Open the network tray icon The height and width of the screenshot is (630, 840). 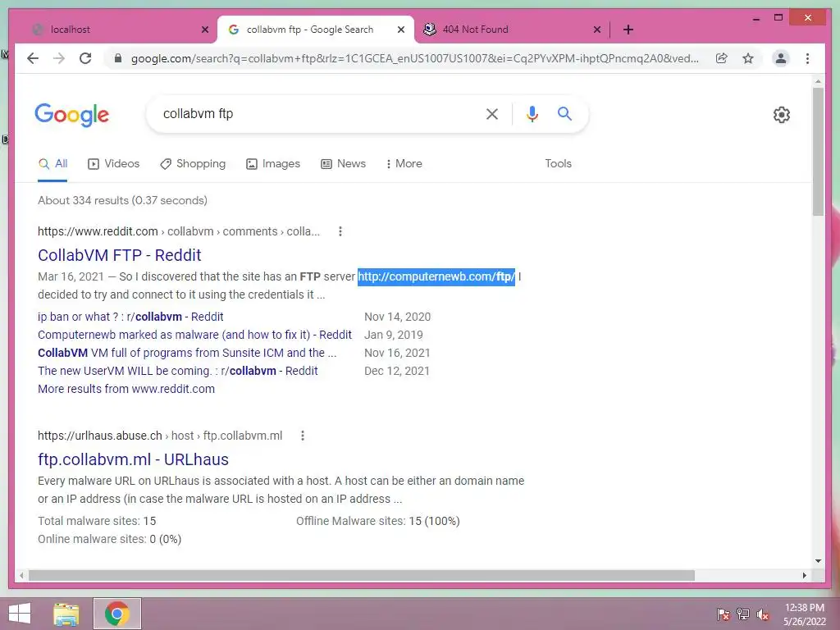pos(743,614)
